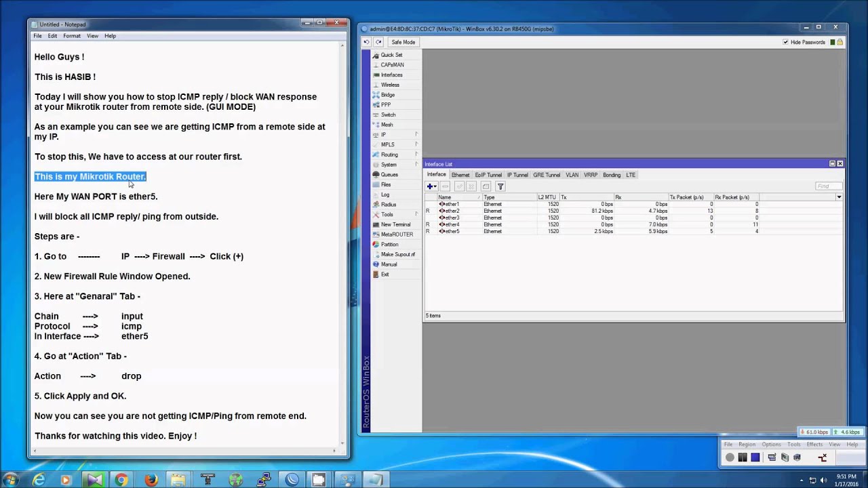The image size is (868, 488).
Task: Switch to the Ethernet tab
Action: coord(460,175)
